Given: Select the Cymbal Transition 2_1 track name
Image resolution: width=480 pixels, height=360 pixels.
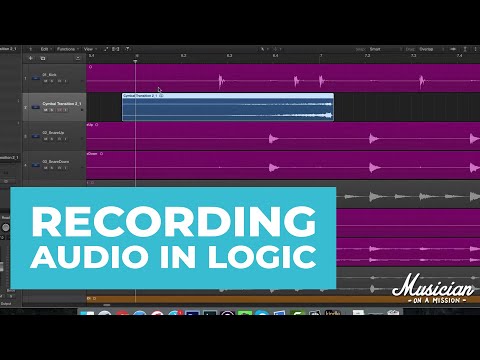Looking at the screenshot, I should [x=62, y=104].
